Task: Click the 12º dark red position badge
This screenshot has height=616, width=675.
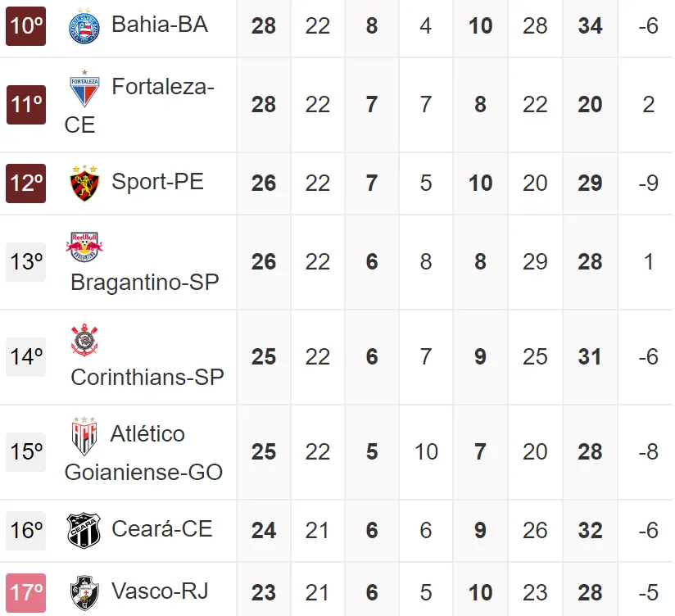Action: tap(26, 183)
